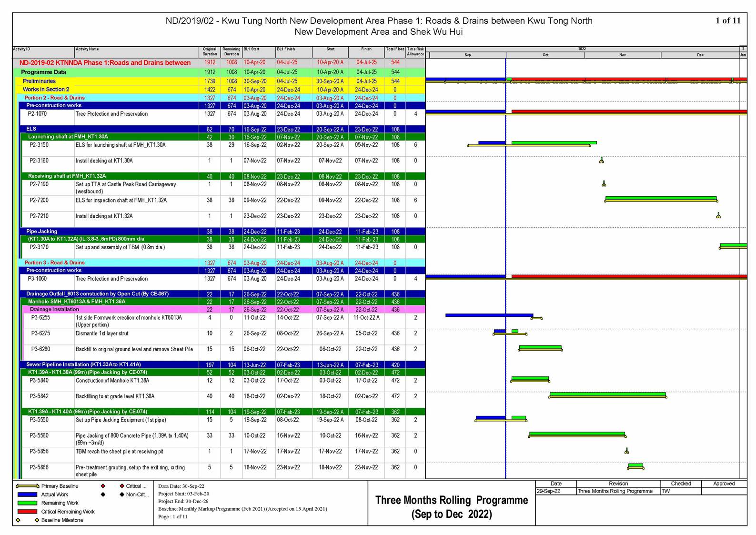Select the green Remaining Work legend swatch
Screen dimensions: 756x535
point(27,503)
